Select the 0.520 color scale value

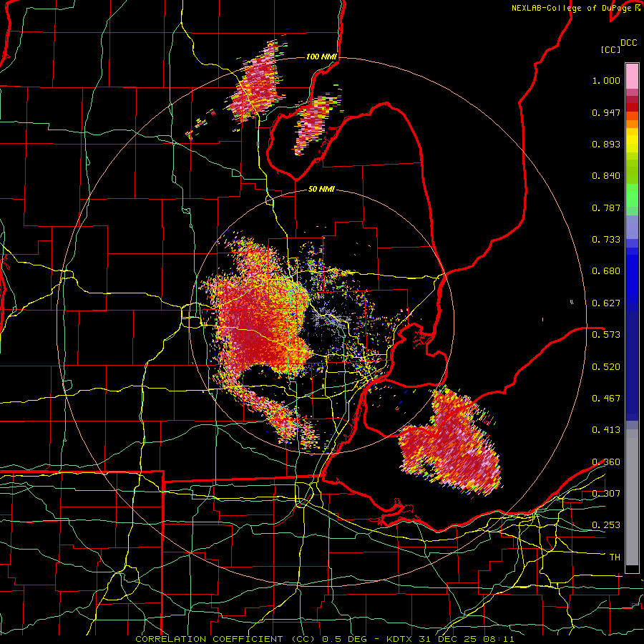(x=606, y=366)
